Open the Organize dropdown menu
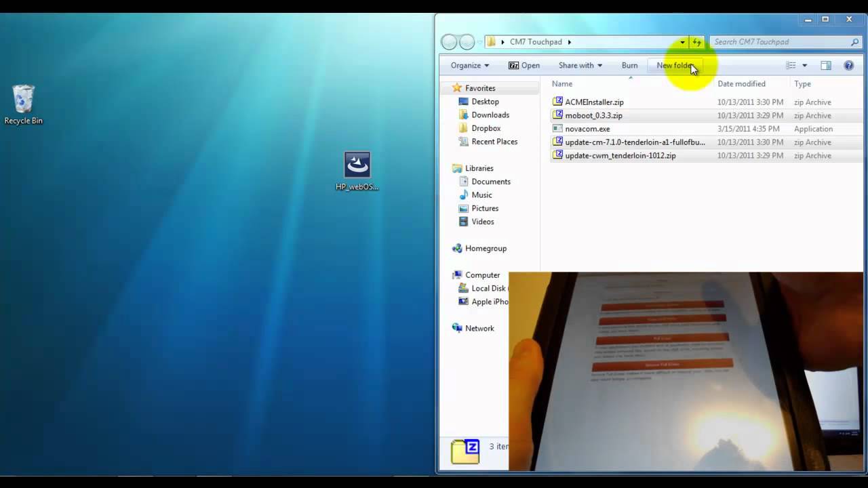The image size is (868, 488). point(469,66)
